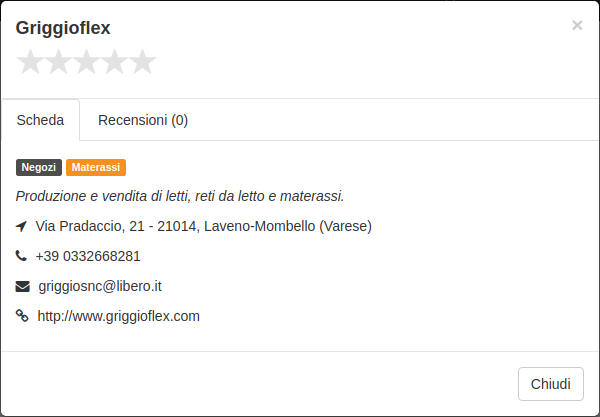Open the griggioflex.com website link

click(x=119, y=316)
